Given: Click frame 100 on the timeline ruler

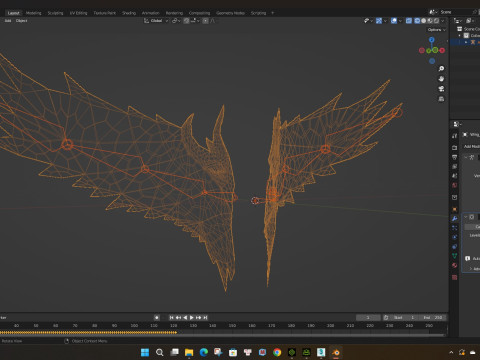Looking at the screenshot, I should 134,325.
